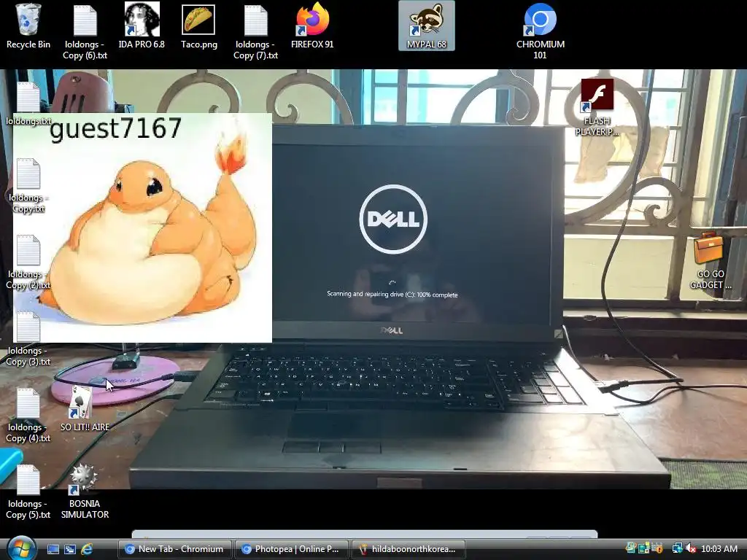Launch CHROMIUM 101 shortcut
The height and width of the screenshot is (560, 747).
coord(541,31)
